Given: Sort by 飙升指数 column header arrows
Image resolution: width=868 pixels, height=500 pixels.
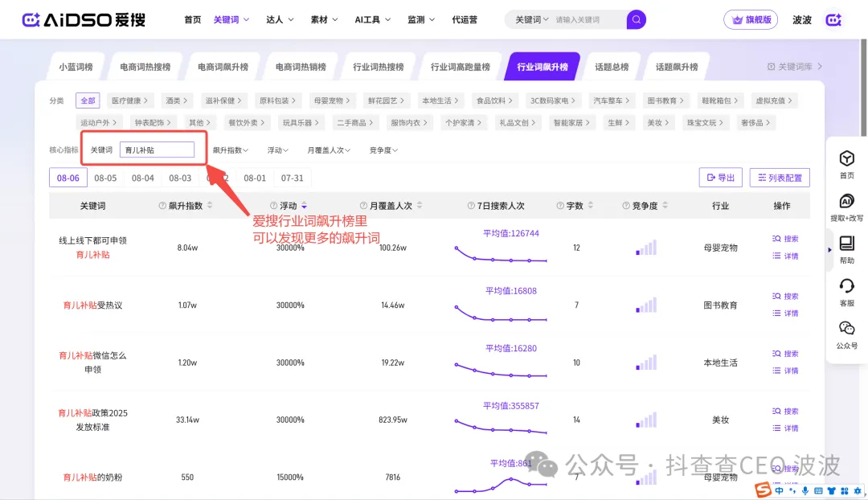Looking at the screenshot, I should (211, 206).
